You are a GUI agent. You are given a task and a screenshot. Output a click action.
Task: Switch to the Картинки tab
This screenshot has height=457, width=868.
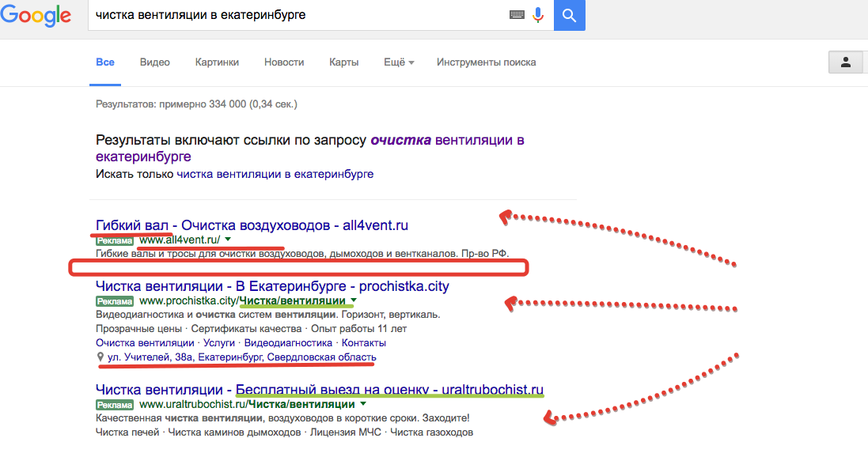click(x=217, y=62)
